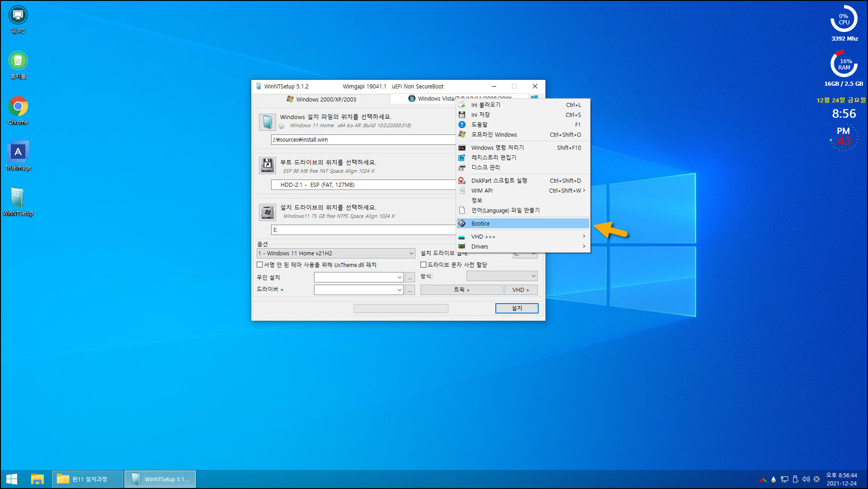
Task: Select DiskPart 스크립트 실행 menu entry
Action: [523, 180]
